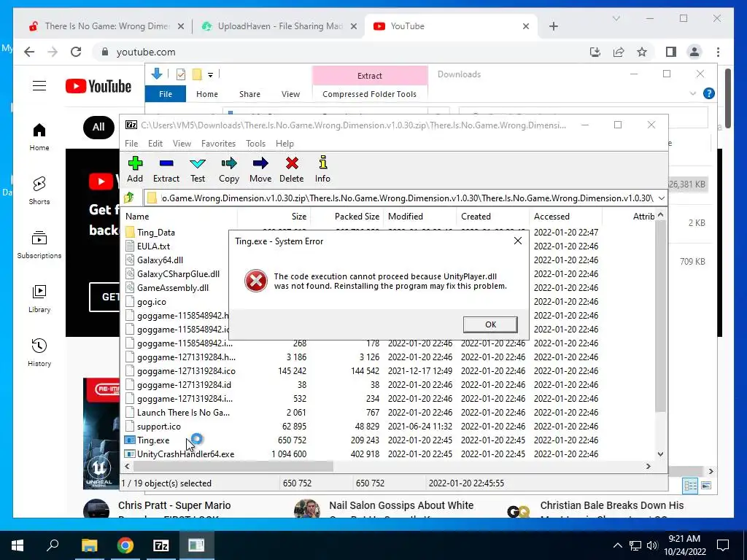Select the UnityCrashHandler64.exe file
Screen dimensions: 747x560
point(185,454)
